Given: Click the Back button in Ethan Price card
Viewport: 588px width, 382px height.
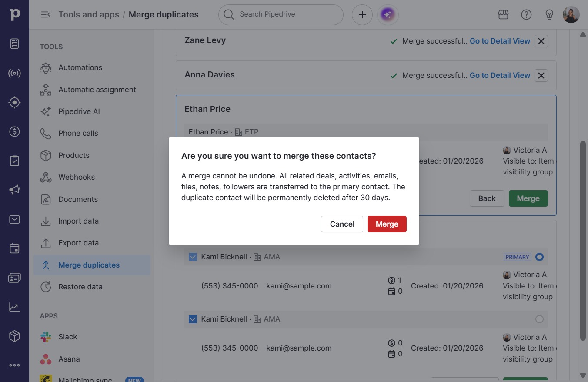Looking at the screenshot, I should click(x=487, y=198).
